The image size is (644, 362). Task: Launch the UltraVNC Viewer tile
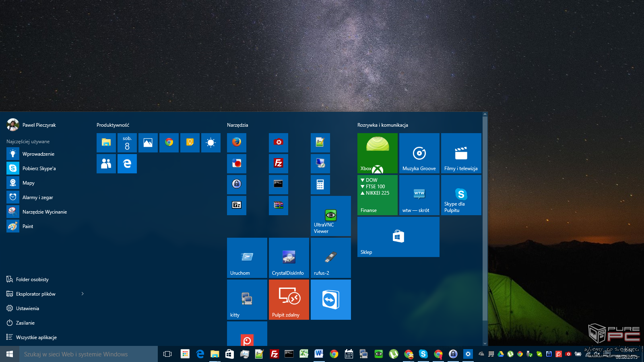(x=331, y=216)
